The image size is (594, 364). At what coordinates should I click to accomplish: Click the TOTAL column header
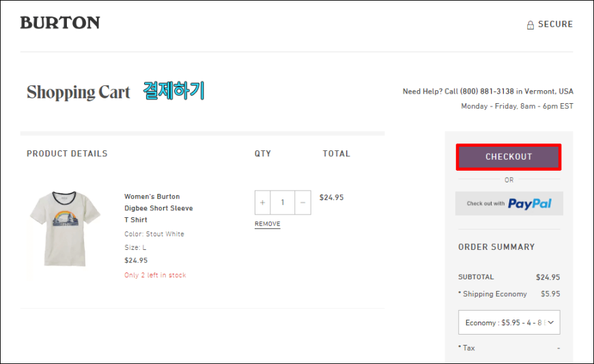coord(337,154)
